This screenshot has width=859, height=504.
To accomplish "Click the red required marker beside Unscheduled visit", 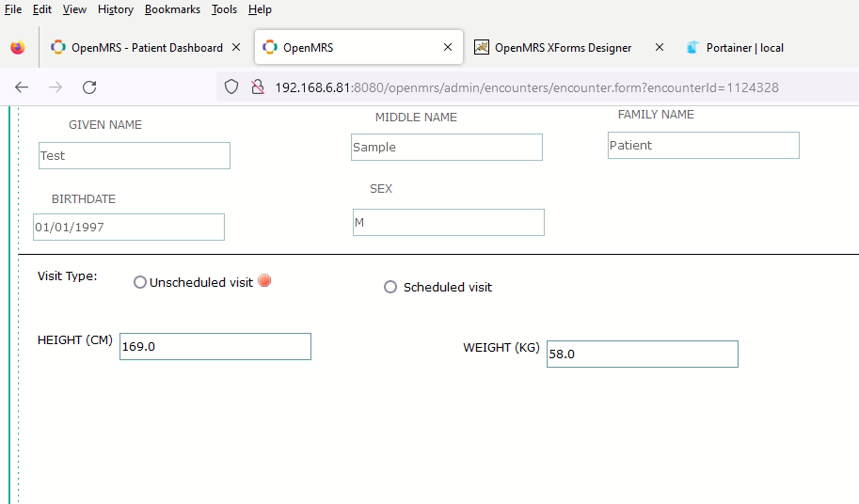I will 264,281.
